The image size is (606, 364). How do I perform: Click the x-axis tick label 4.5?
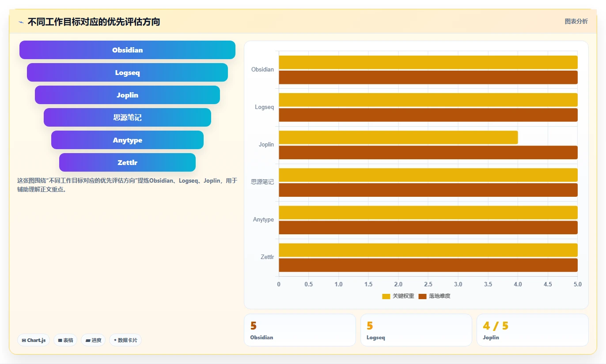(548, 284)
